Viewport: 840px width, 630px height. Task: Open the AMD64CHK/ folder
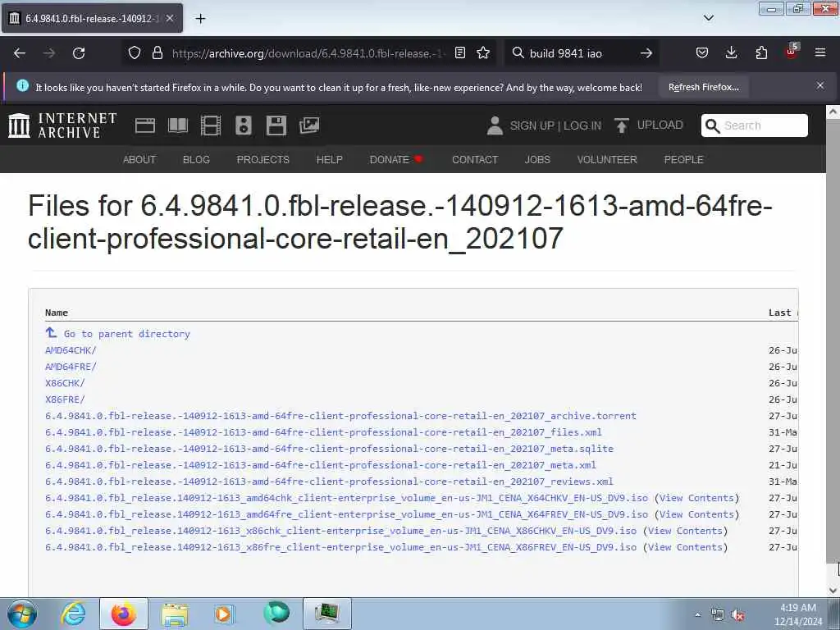pos(71,350)
